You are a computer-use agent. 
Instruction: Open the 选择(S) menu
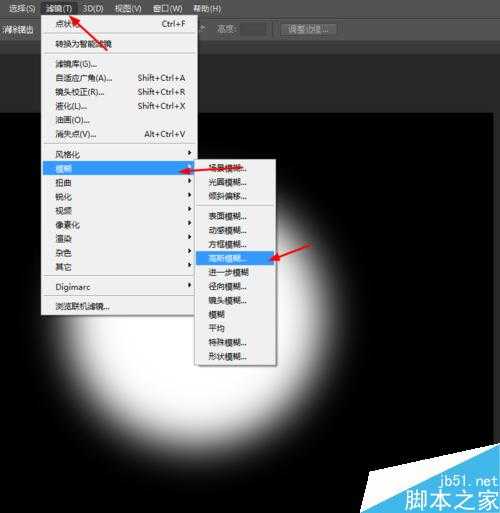point(22,8)
